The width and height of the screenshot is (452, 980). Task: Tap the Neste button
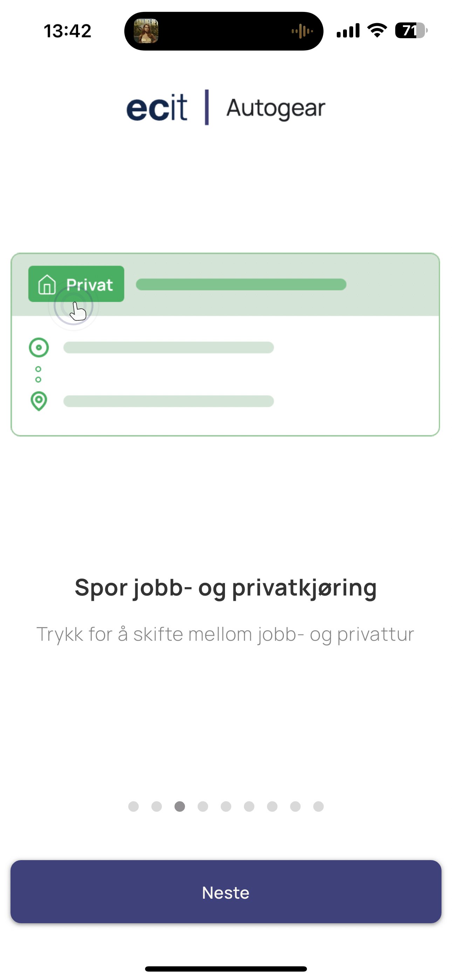tap(226, 892)
